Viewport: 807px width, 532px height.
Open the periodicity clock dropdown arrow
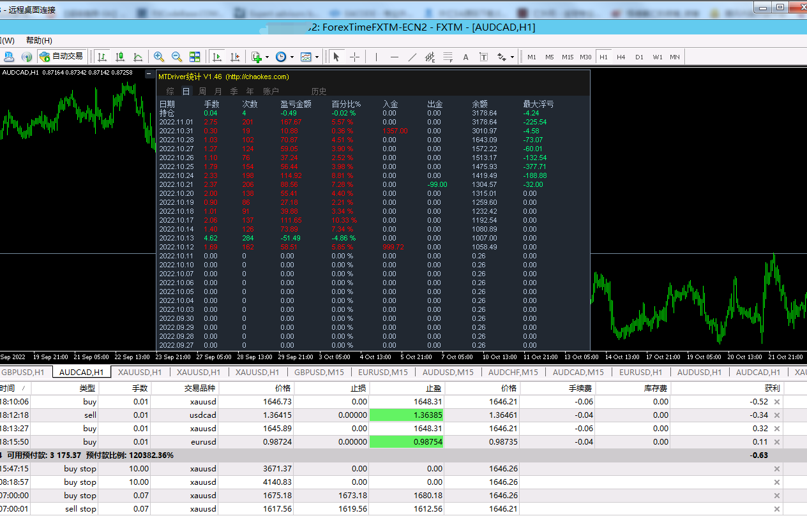tap(292, 57)
